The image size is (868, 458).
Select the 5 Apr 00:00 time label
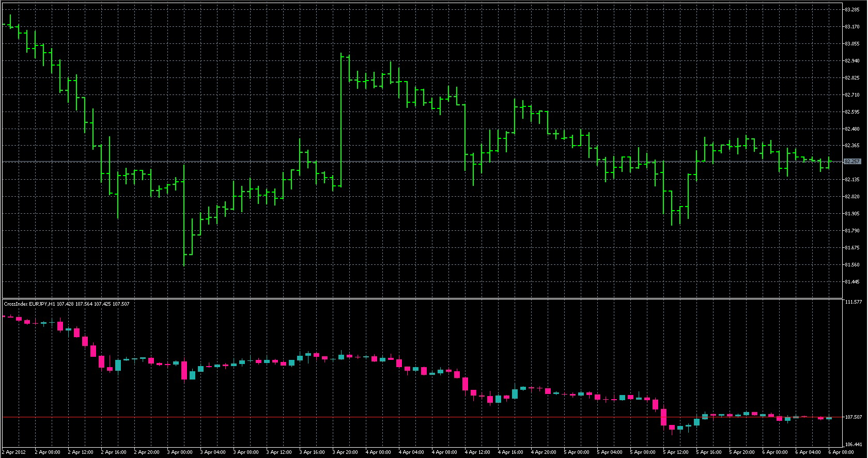pyautogui.click(x=577, y=452)
